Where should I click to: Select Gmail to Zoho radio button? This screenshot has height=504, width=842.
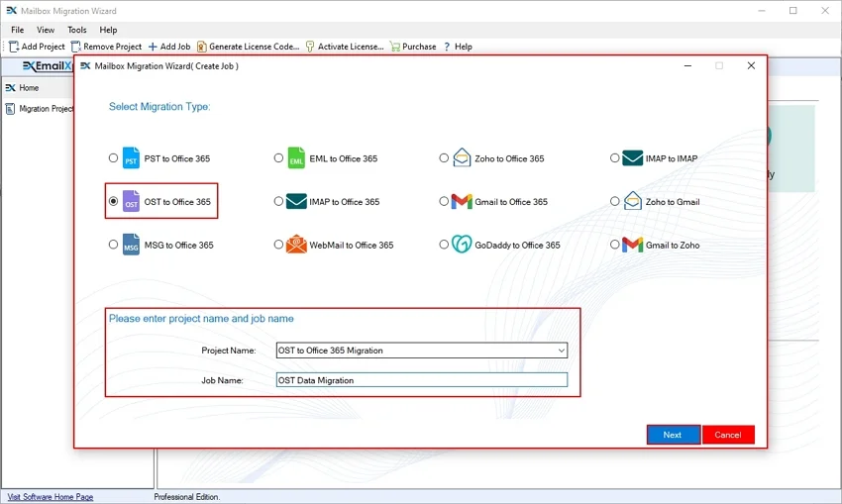coord(614,245)
